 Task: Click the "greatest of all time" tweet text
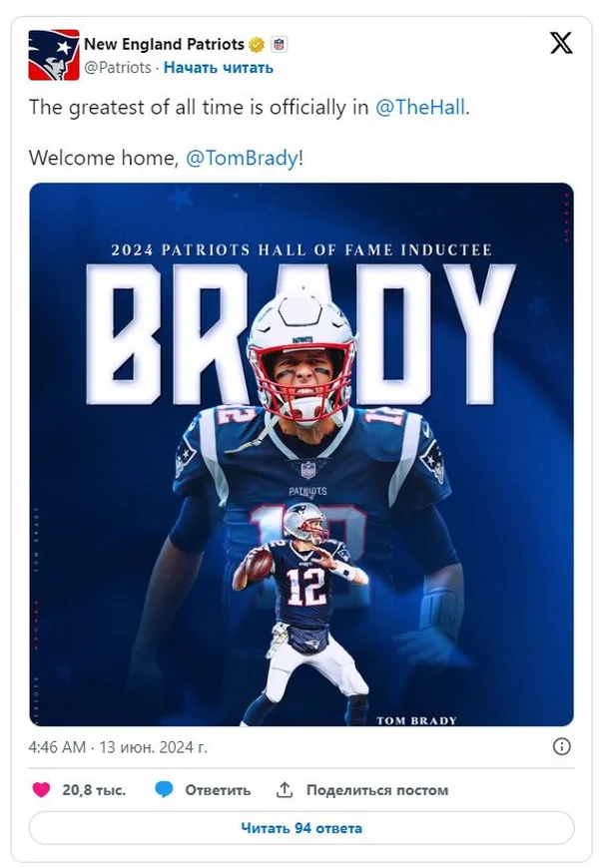pos(200,108)
